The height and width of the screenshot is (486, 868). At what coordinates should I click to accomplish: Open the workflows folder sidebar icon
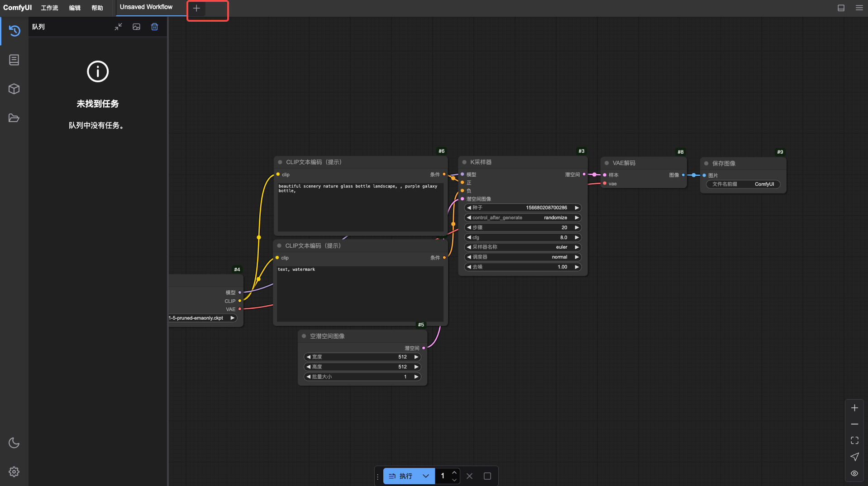(x=14, y=118)
